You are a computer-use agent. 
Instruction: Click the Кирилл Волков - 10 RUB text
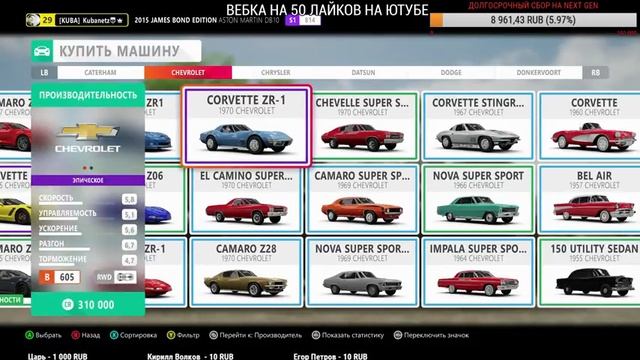190,356
